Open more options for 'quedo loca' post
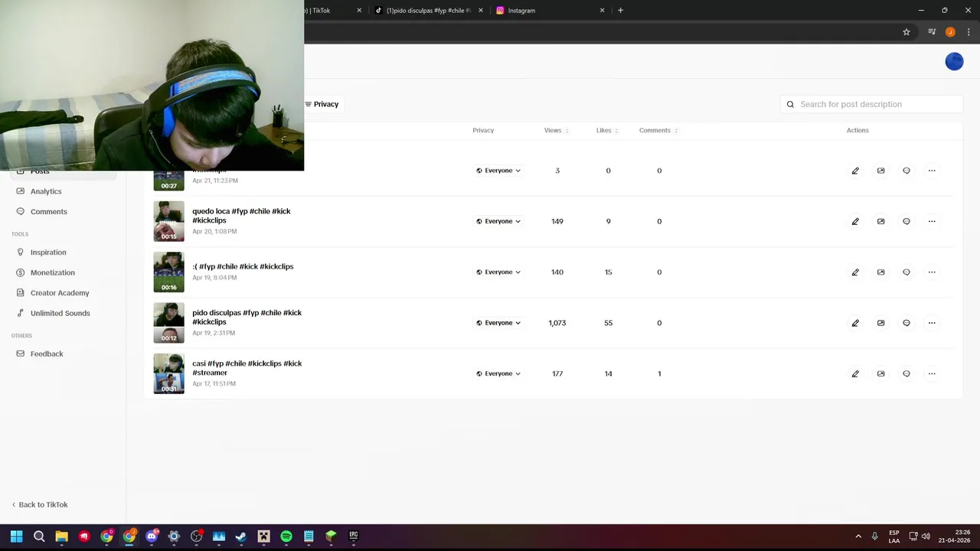 point(932,221)
